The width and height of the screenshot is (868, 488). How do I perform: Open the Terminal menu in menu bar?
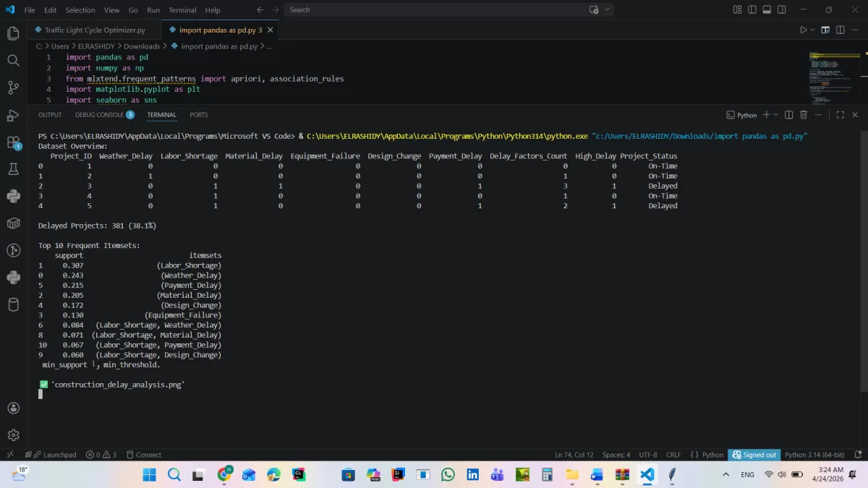point(182,10)
